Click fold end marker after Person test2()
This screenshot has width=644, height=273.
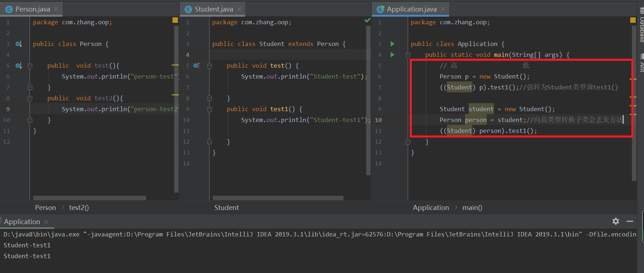(30, 120)
